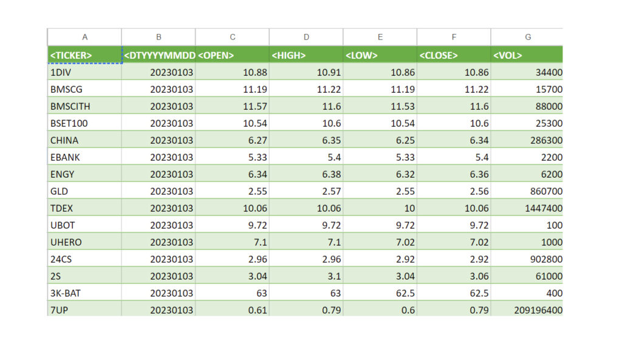This screenshot has width=622, height=364.
Task: Select the BSET100 ticker cell
Action: [84, 123]
